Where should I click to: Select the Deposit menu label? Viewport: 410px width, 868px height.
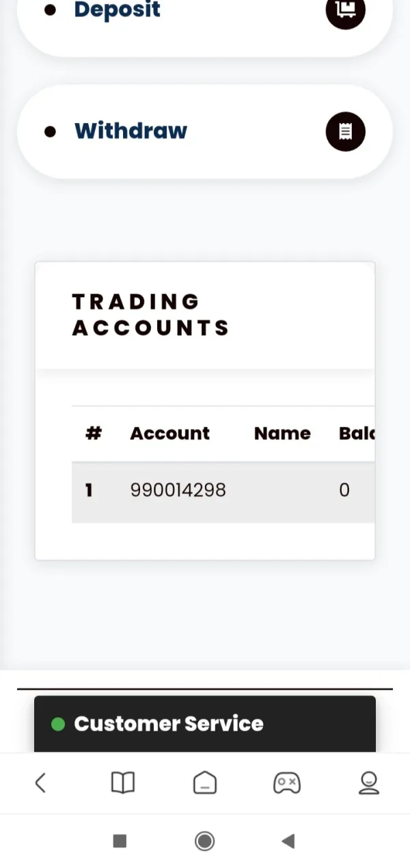point(117,10)
